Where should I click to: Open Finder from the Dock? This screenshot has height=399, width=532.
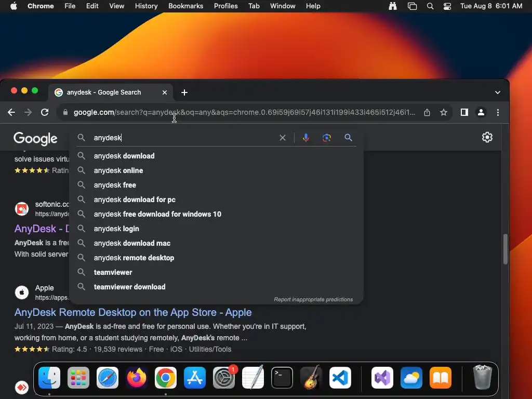coord(49,378)
